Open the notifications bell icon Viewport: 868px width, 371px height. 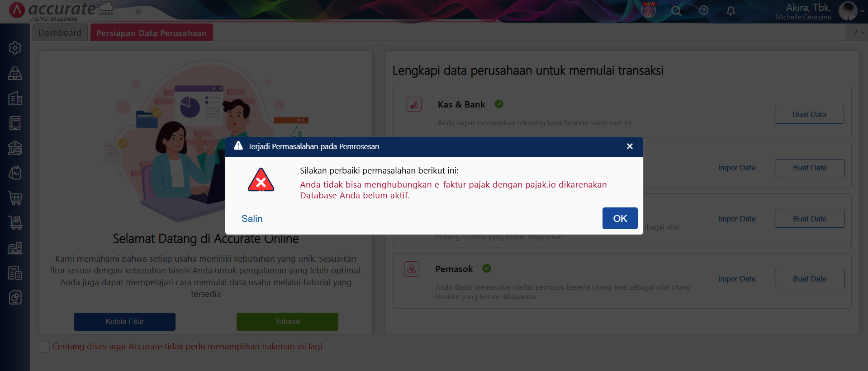click(x=730, y=11)
